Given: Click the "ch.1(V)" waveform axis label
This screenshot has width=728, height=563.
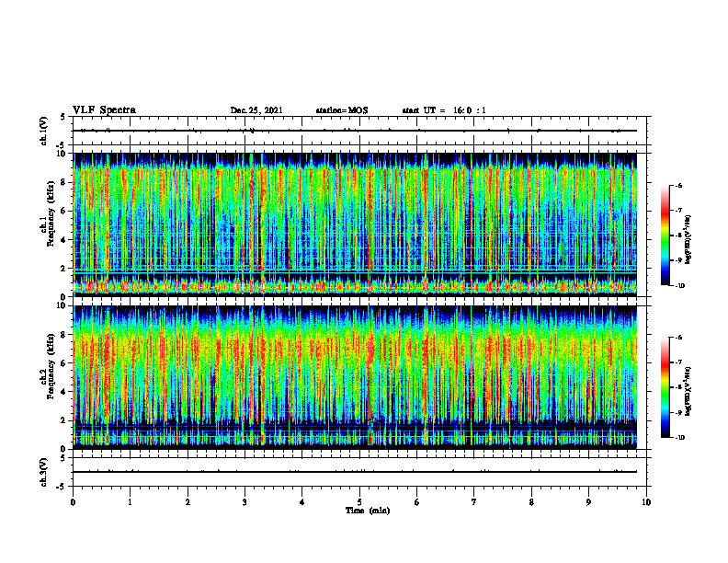Looking at the screenshot, I should pos(43,131).
